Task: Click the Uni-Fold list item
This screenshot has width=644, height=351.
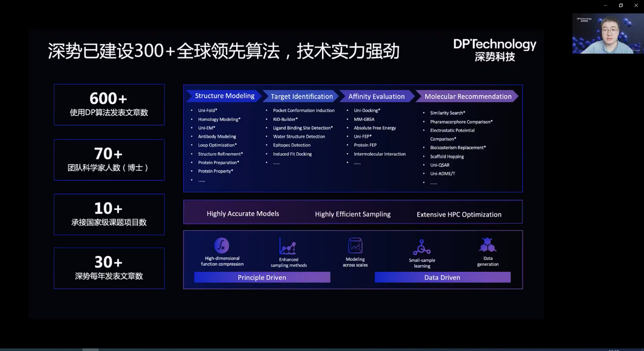Action: [x=208, y=111]
